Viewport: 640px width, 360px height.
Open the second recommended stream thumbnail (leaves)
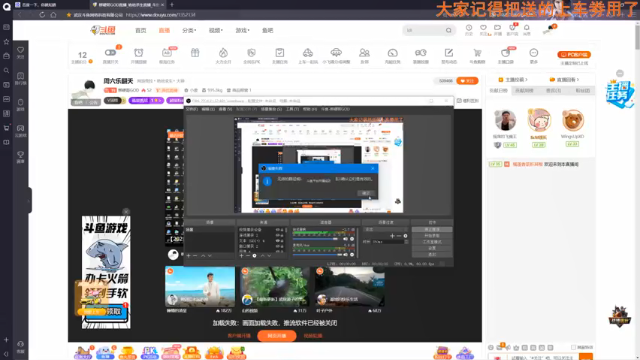click(x=275, y=286)
